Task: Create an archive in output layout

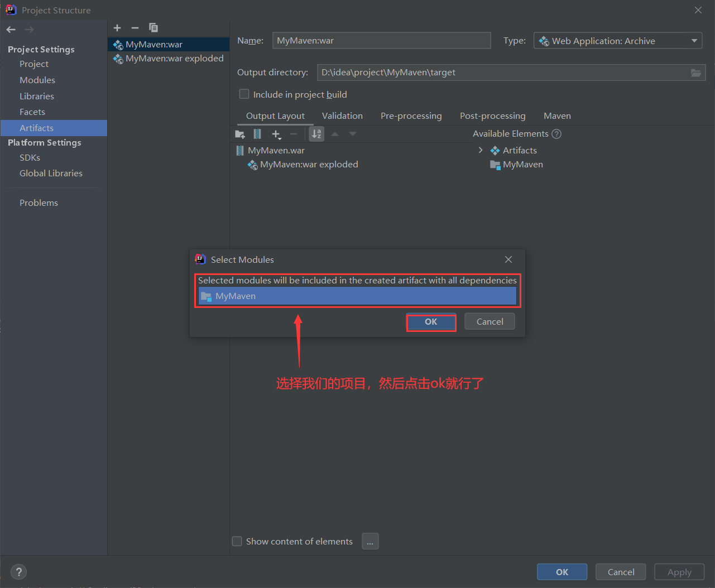Action: (257, 134)
